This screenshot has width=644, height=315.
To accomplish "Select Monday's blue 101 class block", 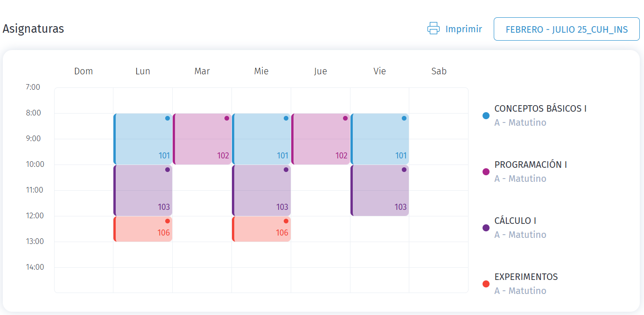I will click(x=143, y=139).
